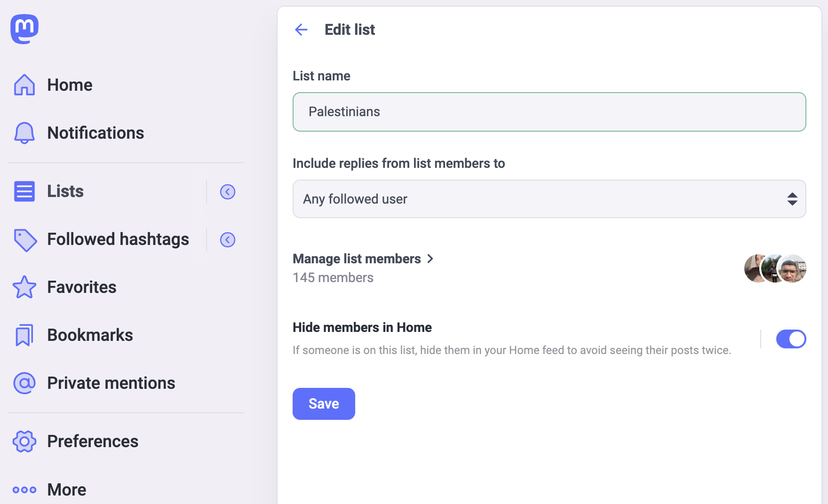Click the Save button
The height and width of the screenshot is (504, 828).
(x=324, y=403)
